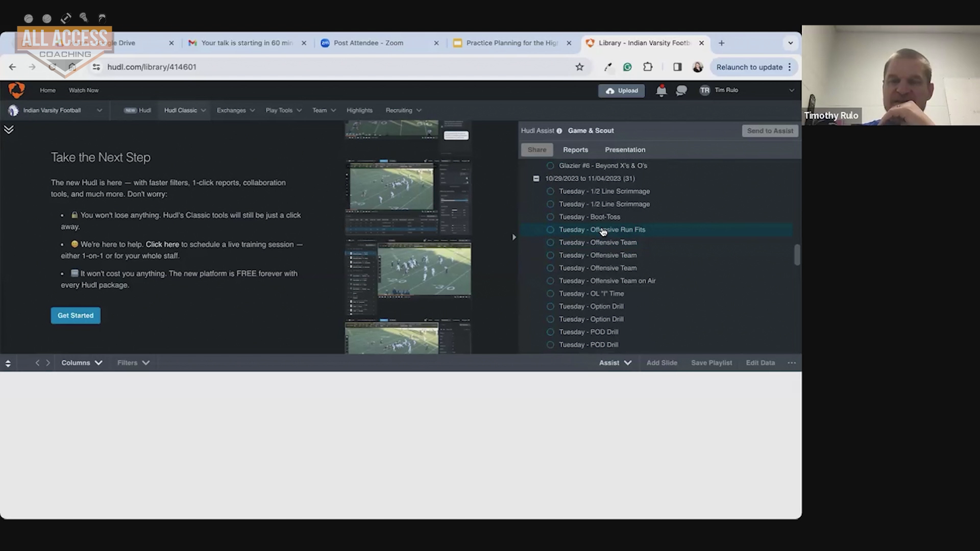Open the Assist dropdown
This screenshot has width=980, height=551.
(615, 363)
